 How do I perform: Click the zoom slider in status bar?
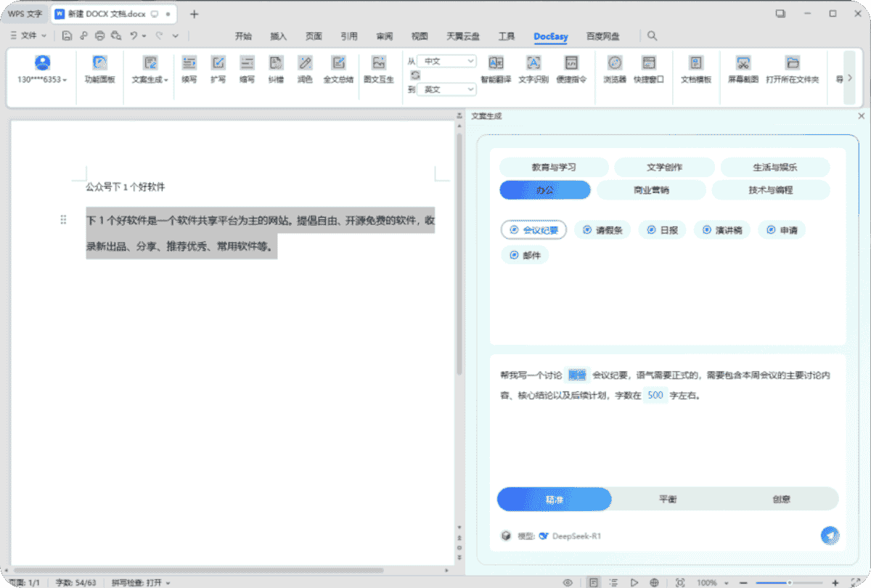click(x=790, y=582)
